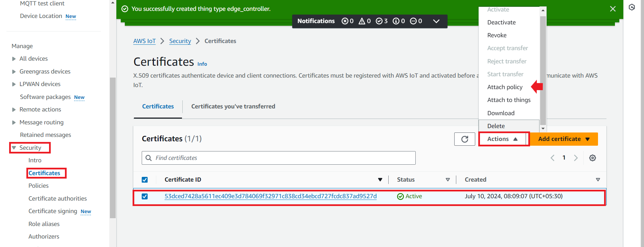Switch to Certificates you've transferred tab
Viewport: 644px width, 247px height.
pos(233,106)
